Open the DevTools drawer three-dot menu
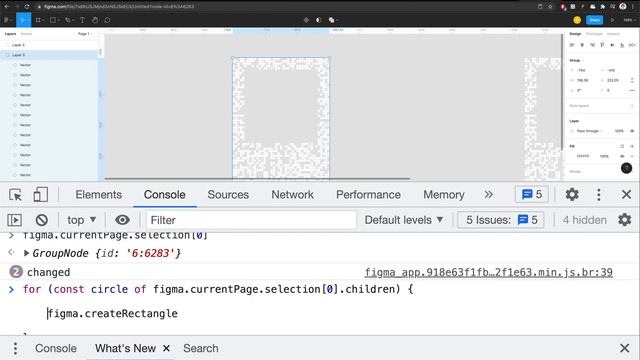This screenshot has height=360, width=640. (x=15, y=348)
